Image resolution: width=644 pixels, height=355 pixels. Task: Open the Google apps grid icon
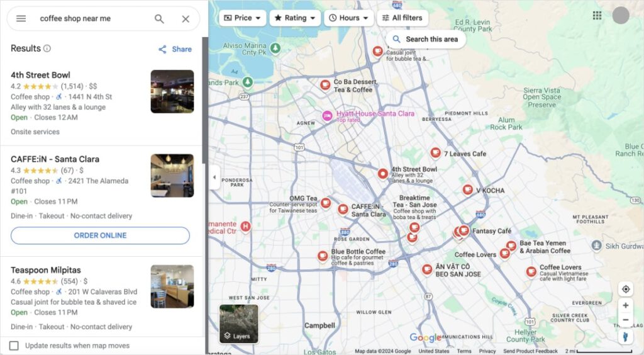pyautogui.click(x=597, y=16)
